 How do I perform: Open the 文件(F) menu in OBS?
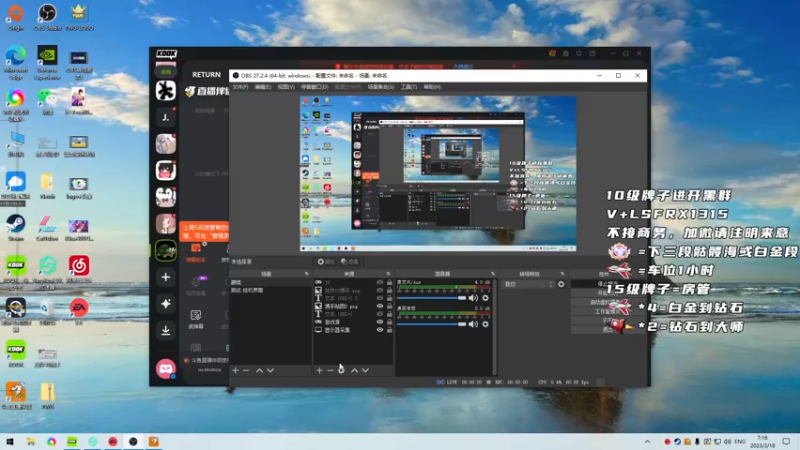(240, 87)
